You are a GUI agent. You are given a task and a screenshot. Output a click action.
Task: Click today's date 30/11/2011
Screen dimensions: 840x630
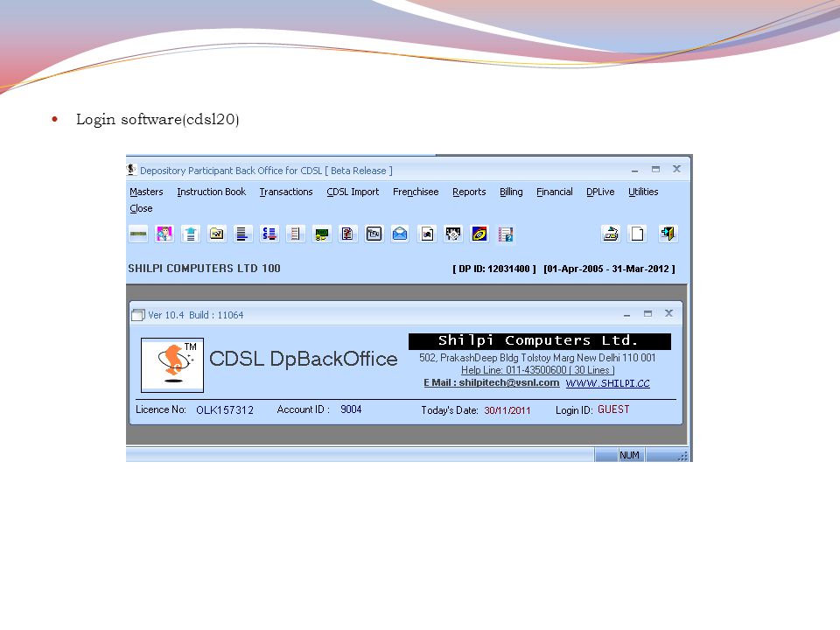click(507, 410)
